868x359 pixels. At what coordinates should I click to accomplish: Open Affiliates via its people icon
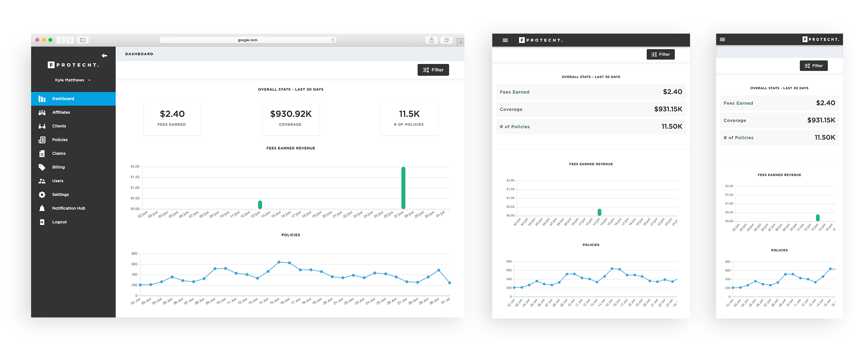point(42,112)
